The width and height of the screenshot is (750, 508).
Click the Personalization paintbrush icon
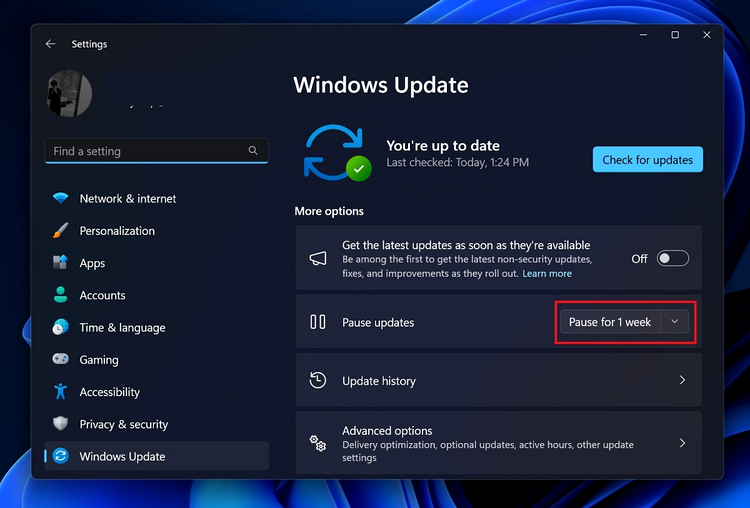60,231
